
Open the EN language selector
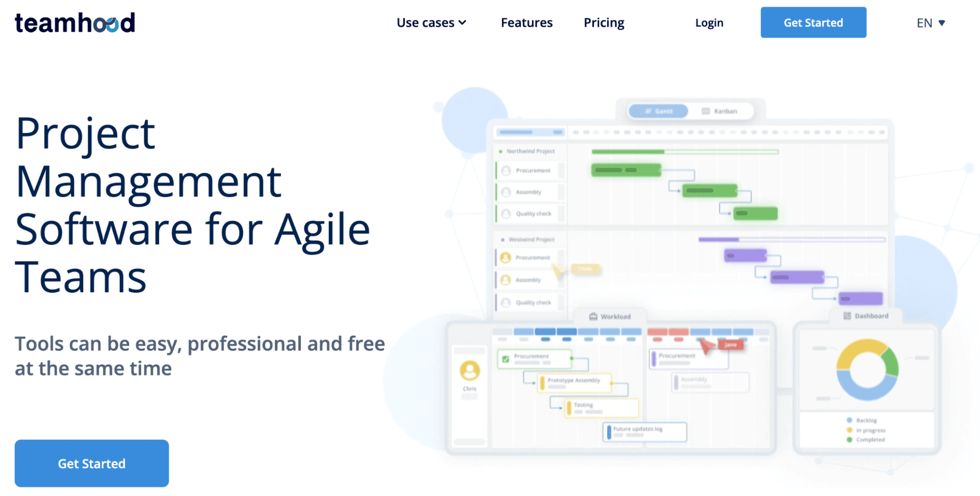tap(931, 23)
